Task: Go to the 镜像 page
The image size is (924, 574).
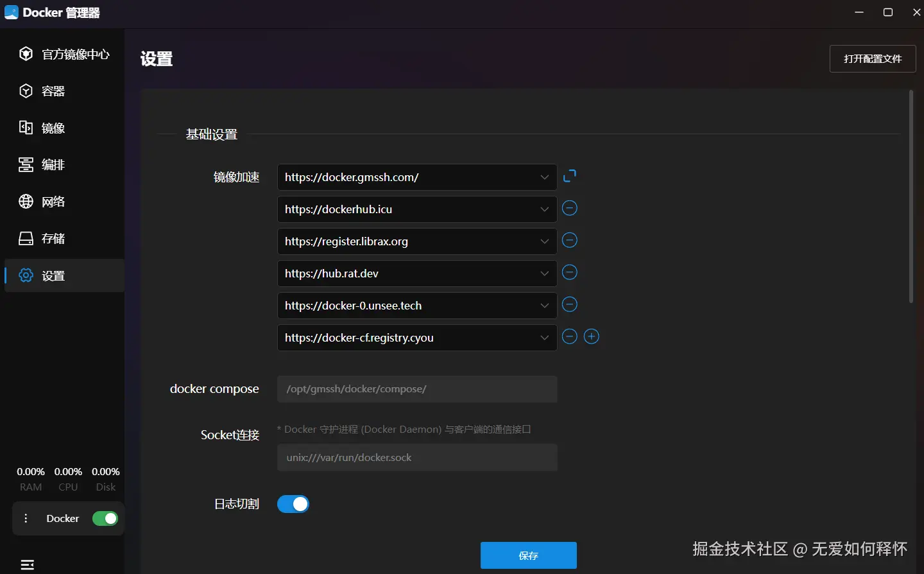Action: point(64,128)
